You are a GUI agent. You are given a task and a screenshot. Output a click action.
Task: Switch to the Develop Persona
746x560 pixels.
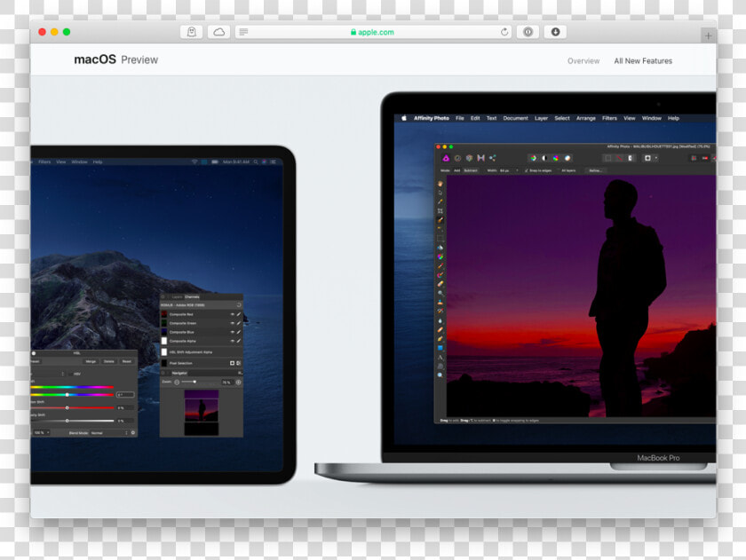tap(469, 158)
